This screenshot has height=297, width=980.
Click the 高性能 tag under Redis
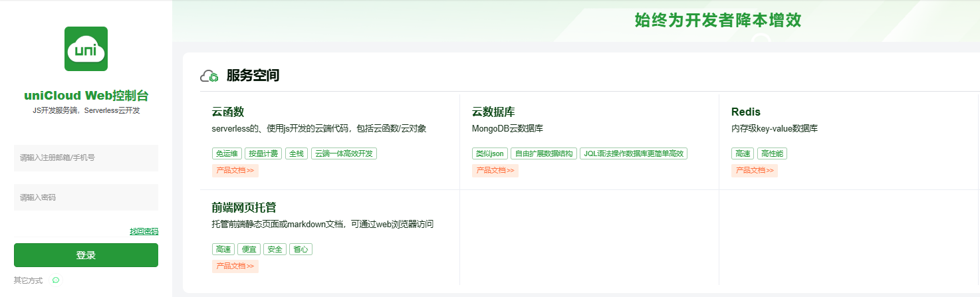[x=772, y=153]
